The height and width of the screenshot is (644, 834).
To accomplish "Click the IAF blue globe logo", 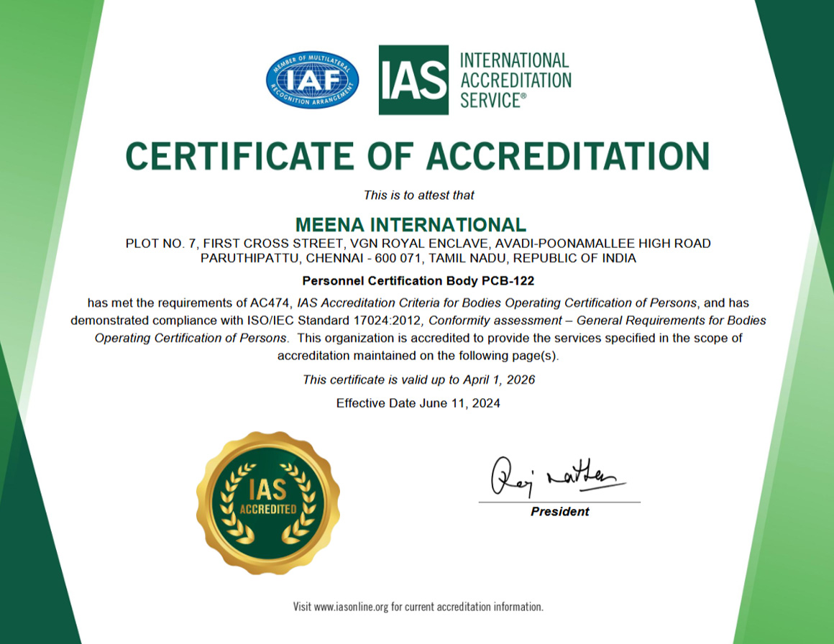I will click(312, 80).
